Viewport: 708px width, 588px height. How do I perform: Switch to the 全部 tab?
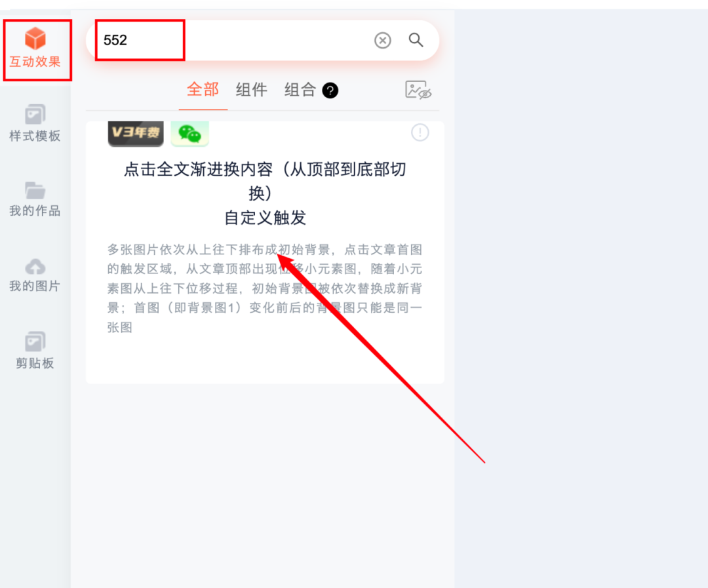click(x=203, y=89)
